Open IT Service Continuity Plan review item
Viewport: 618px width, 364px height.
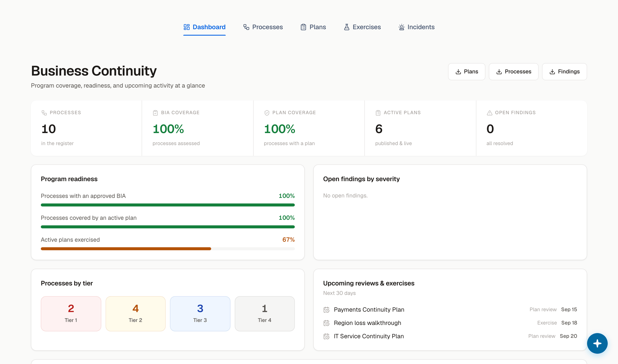pos(450,336)
